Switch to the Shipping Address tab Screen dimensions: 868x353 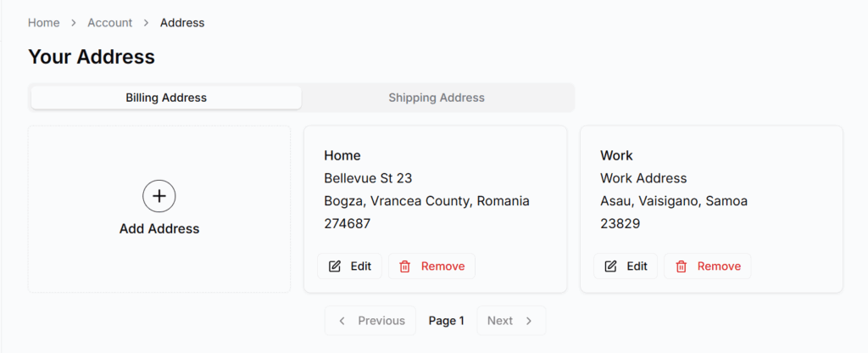click(437, 98)
